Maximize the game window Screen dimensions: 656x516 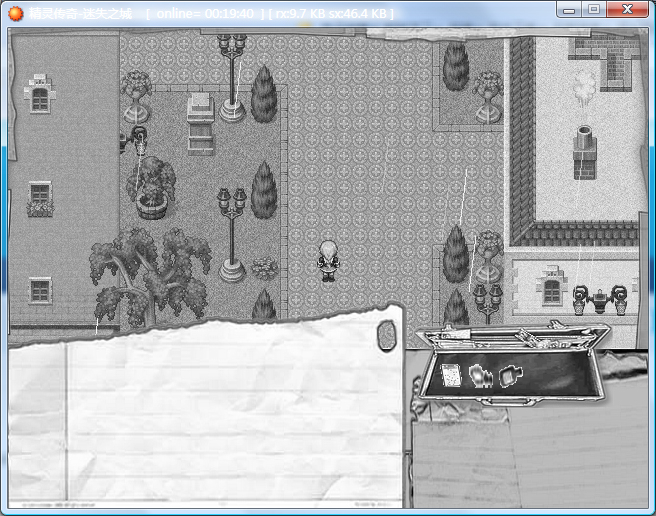point(593,10)
